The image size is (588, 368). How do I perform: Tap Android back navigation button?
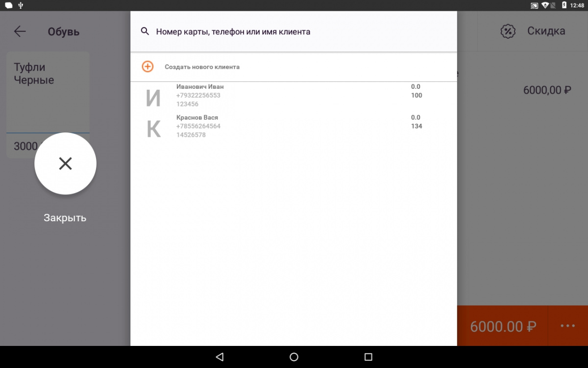pos(220,357)
